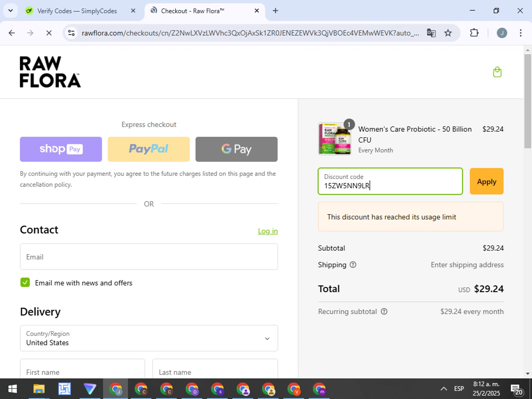Screen dimensions: 532x399
Task: Close the Verify Codes SimplyCodes tab
Action: (133, 11)
